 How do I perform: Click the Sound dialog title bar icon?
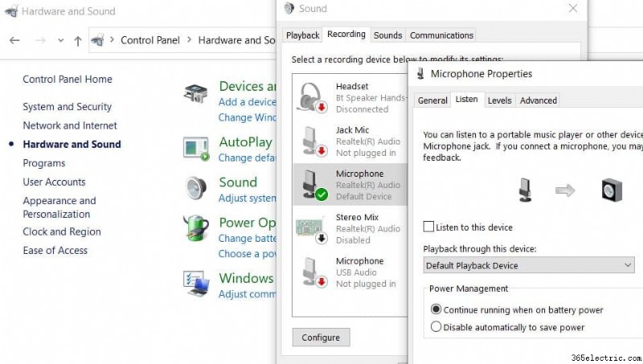coord(289,8)
